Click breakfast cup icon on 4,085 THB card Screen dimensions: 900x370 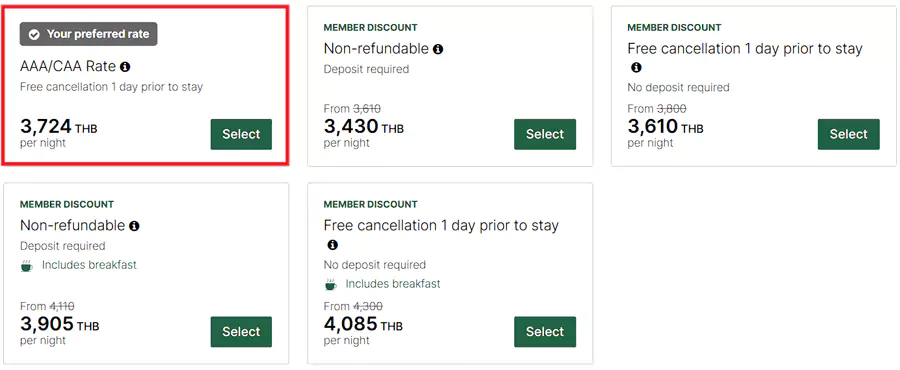pos(330,285)
